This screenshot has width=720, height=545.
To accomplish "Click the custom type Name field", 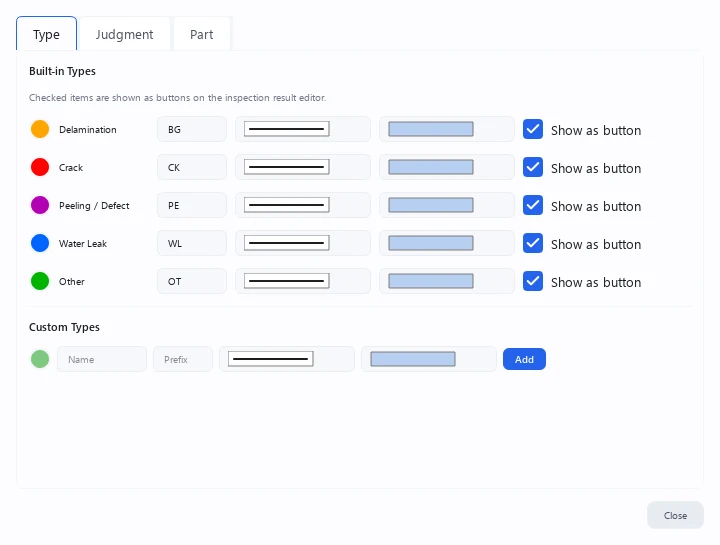I will pos(102,359).
